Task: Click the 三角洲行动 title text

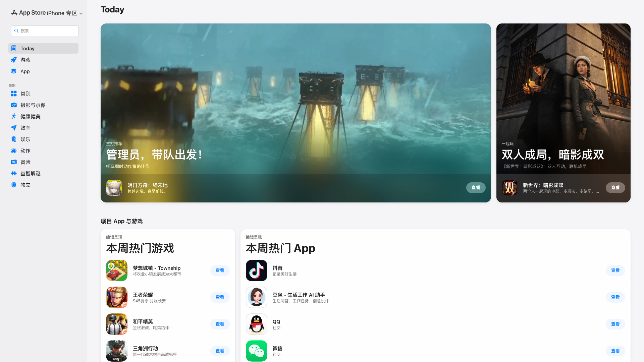Action: 145,349
